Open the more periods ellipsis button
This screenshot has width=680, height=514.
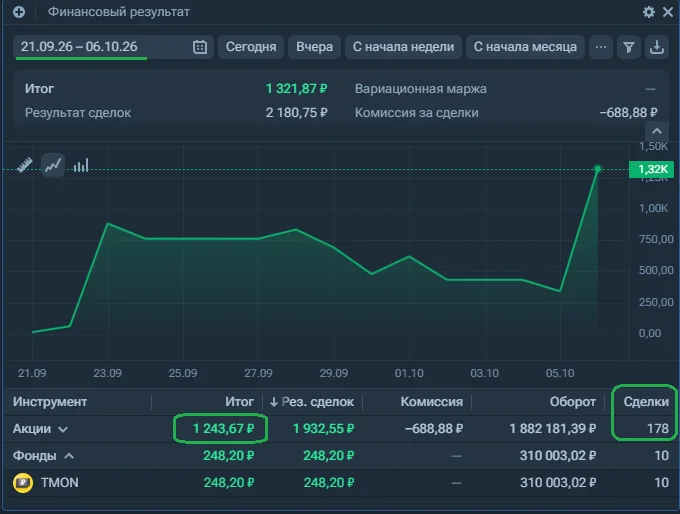(x=601, y=47)
